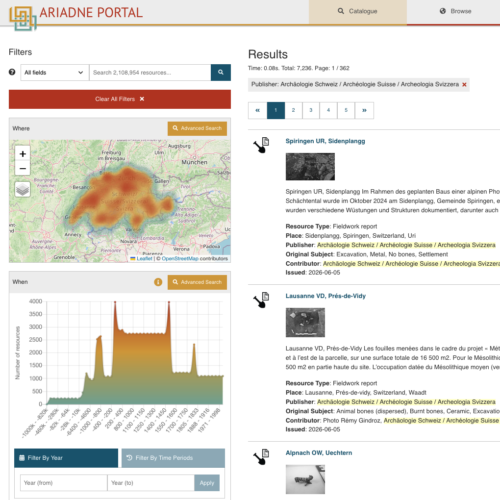
Task: Select results page 1
Action: pos(276,110)
